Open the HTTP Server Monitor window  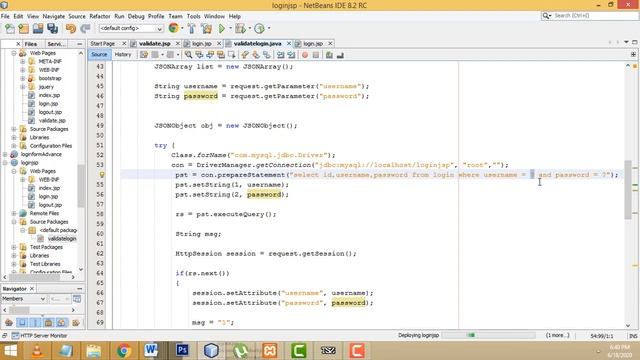(x=39, y=336)
